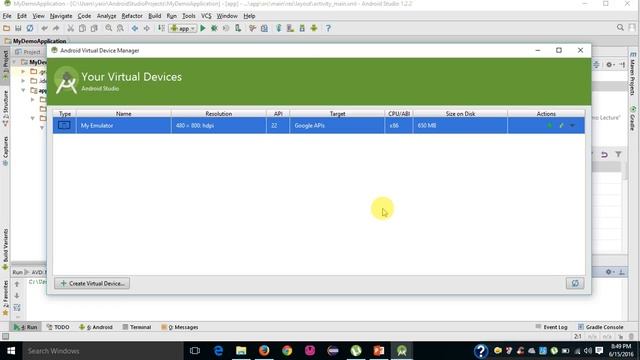Open the Maven Projects side tab

(633, 74)
